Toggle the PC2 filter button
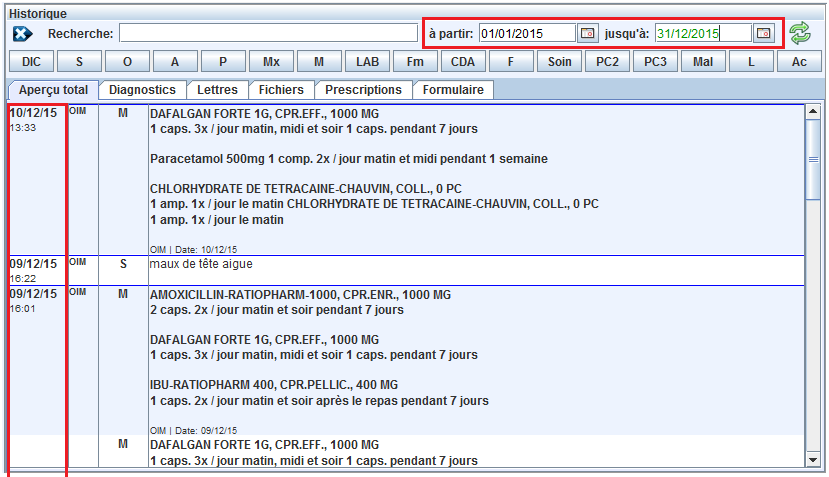The image size is (829, 477). click(607, 62)
